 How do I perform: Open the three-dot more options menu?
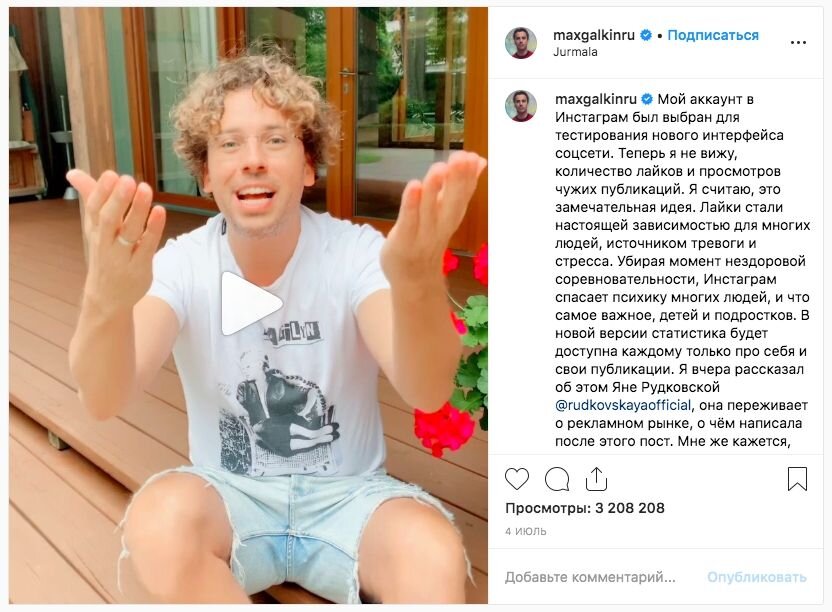pos(798,42)
